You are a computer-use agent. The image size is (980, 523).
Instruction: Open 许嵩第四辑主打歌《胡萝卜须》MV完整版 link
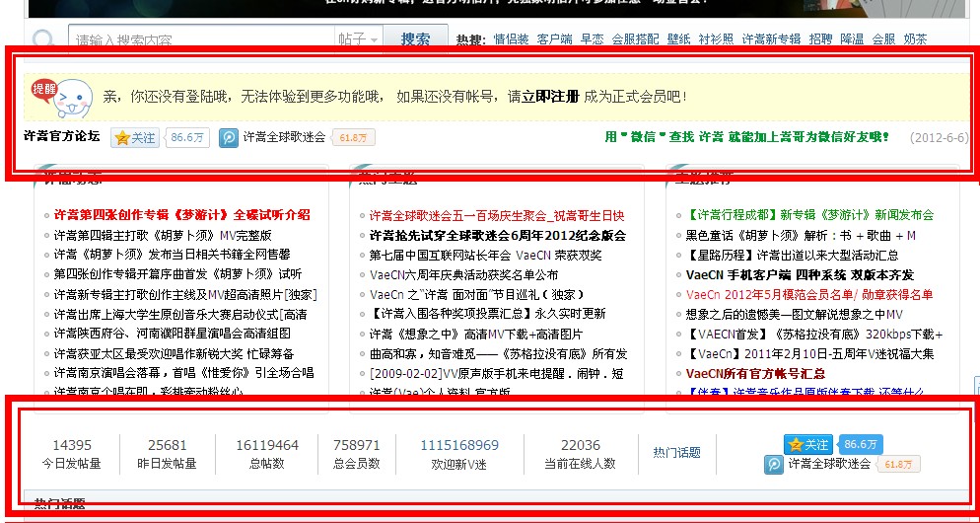click(163, 235)
